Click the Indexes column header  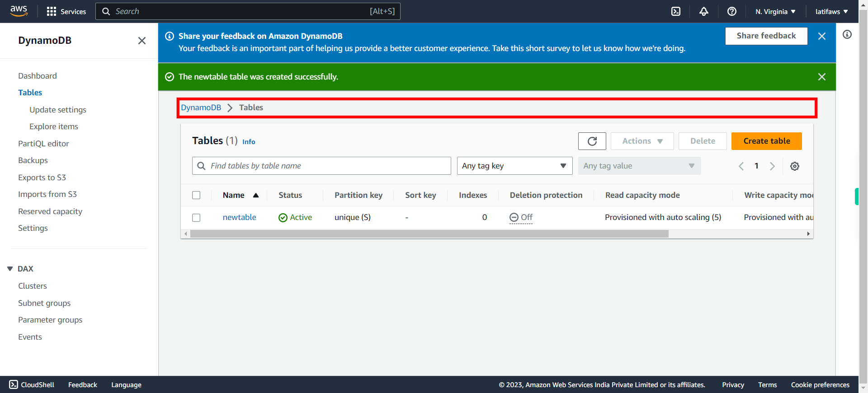point(473,195)
